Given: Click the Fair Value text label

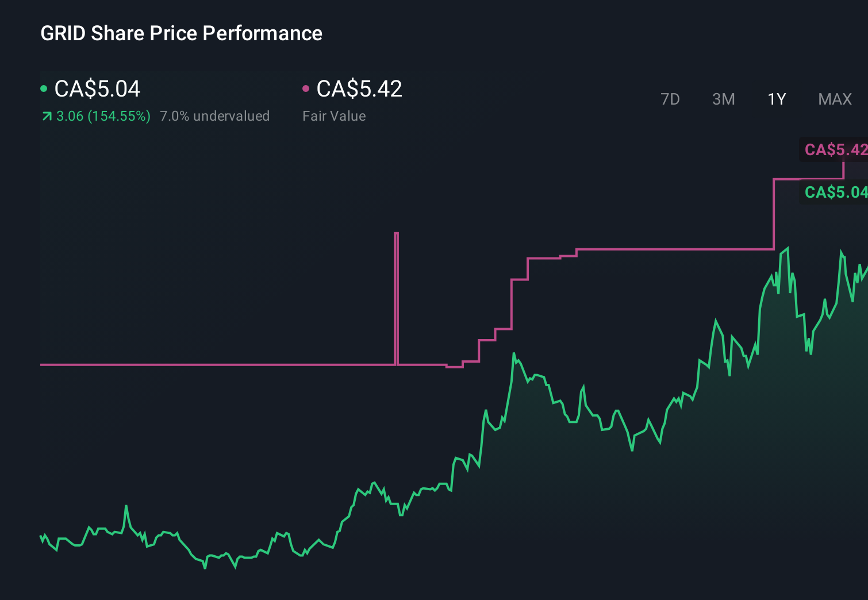Looking at the screenshot, I should [x=333, y=116].
